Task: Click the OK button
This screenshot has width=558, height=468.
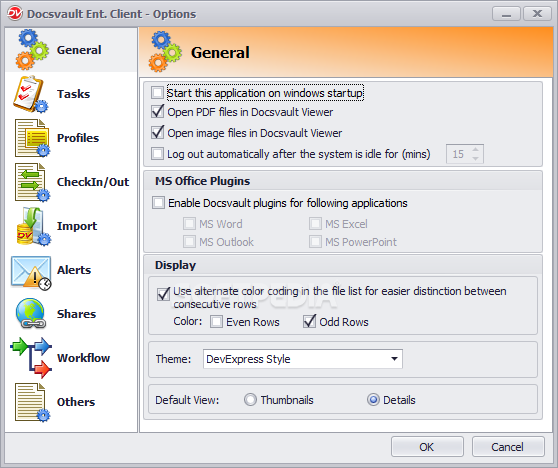Action: (427, 447)
